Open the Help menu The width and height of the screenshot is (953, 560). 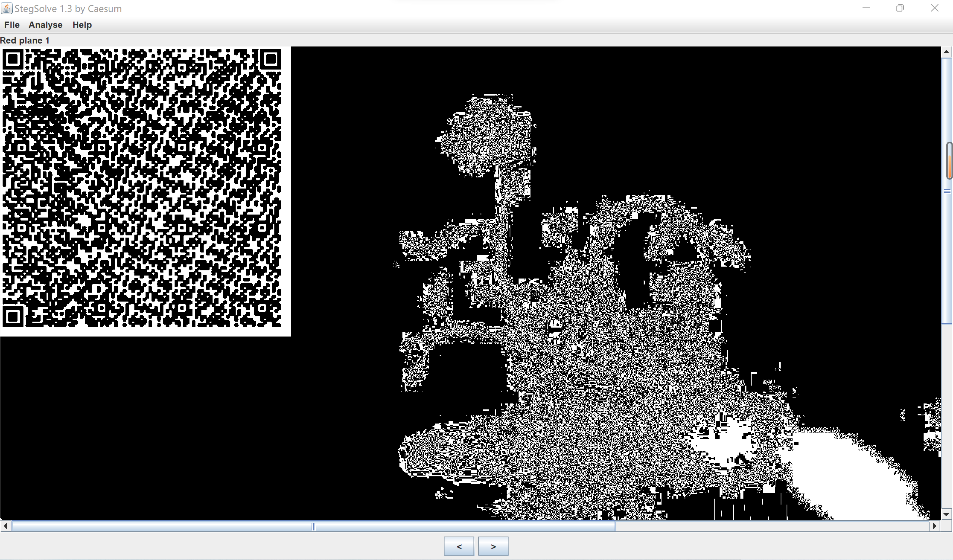[x=82, y=25]
